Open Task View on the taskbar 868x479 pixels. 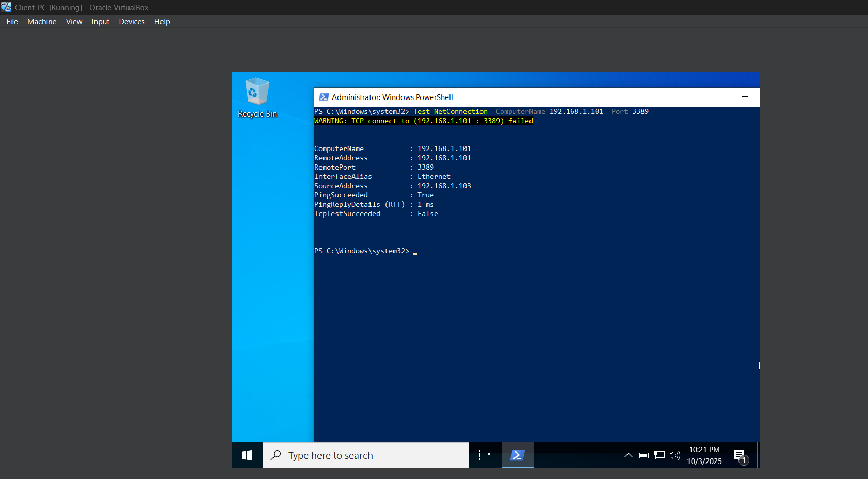pos(485,455)
